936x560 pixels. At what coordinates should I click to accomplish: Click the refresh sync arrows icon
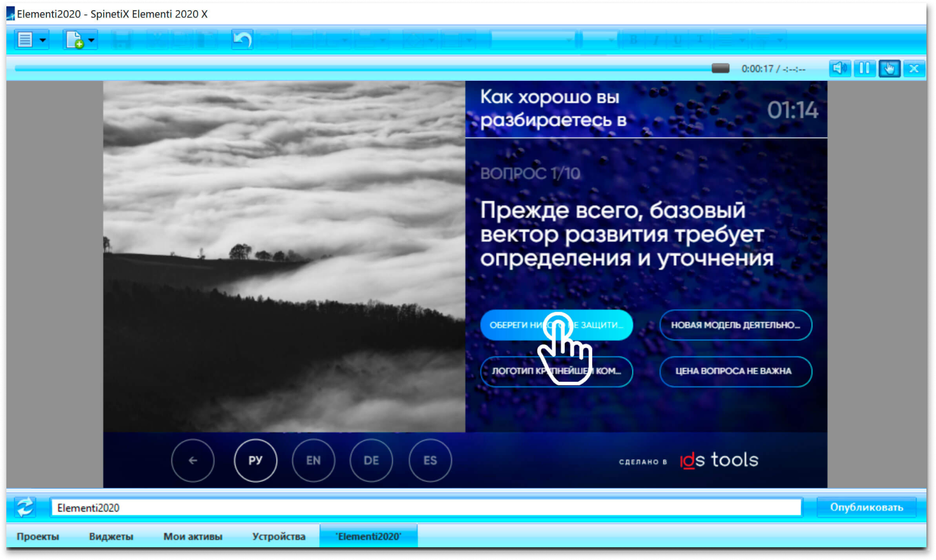point(25,507)
